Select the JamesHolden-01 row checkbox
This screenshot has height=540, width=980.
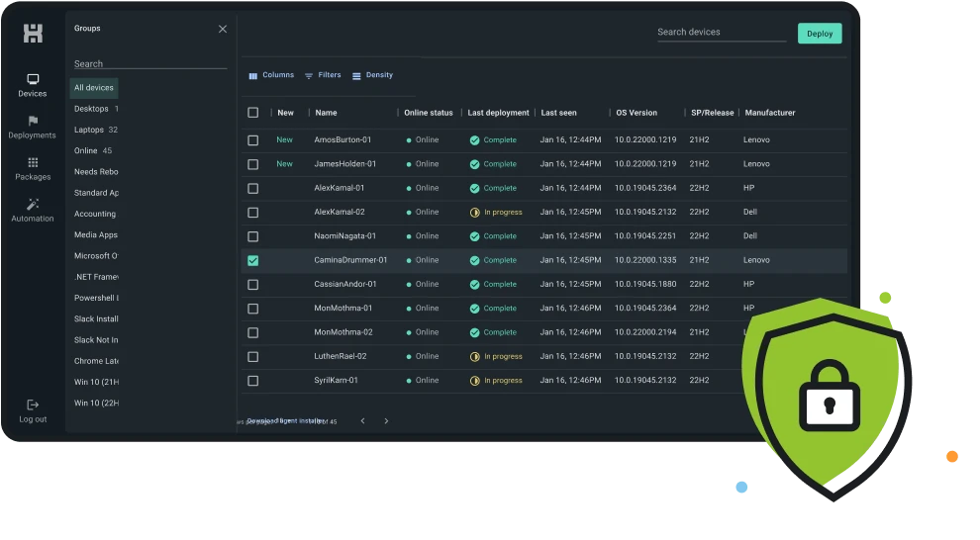253,164
